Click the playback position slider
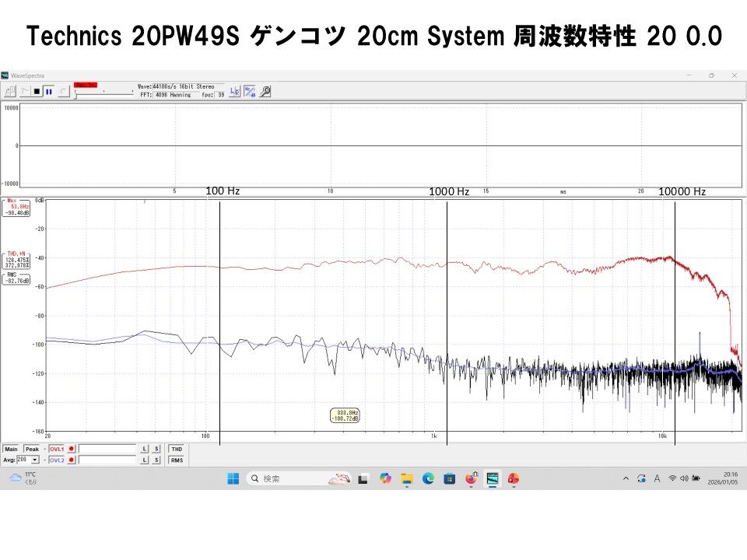The width and height of the screenshot is (747, 560). tap(103, 93)
